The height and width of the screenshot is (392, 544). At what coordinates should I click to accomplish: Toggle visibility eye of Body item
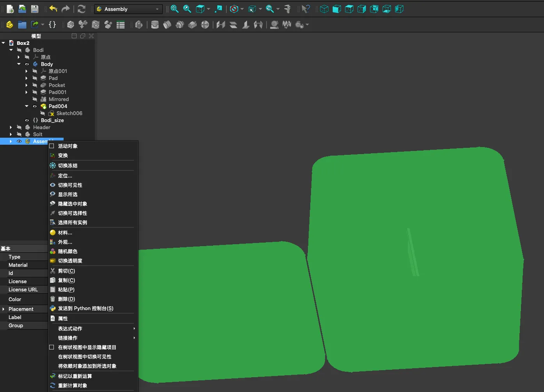27,64
